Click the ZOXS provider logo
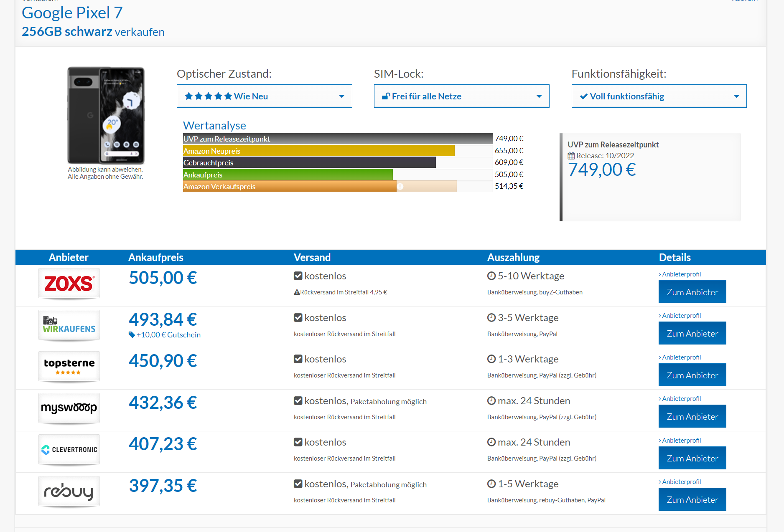The width and height of the screenshot is (784, 532). coord(69,284)
